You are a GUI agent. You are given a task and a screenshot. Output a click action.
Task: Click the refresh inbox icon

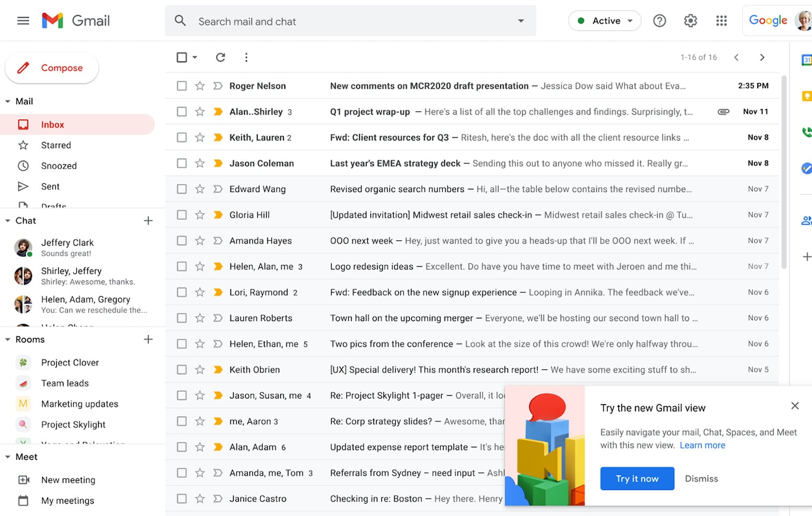[x=220, y=58]
